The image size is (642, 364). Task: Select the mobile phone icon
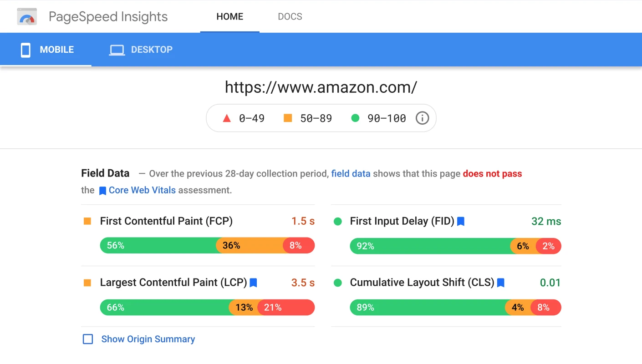click(x=25, y=49)
